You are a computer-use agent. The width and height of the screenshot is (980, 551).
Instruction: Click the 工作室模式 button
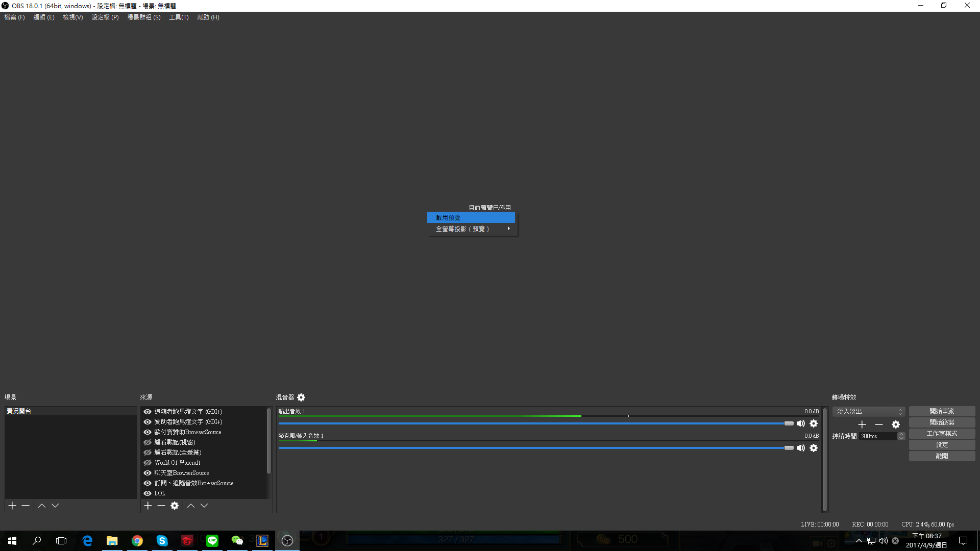point(941,434)
